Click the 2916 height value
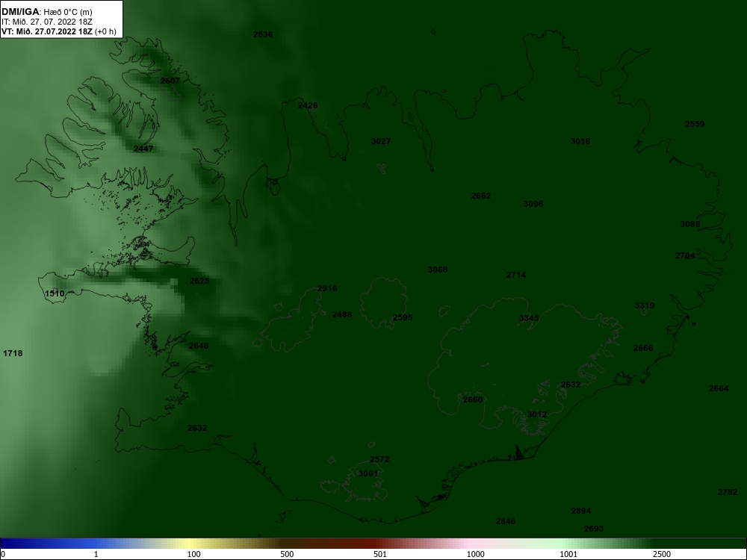This screenshot has width=747, height=560. point(327,288)
